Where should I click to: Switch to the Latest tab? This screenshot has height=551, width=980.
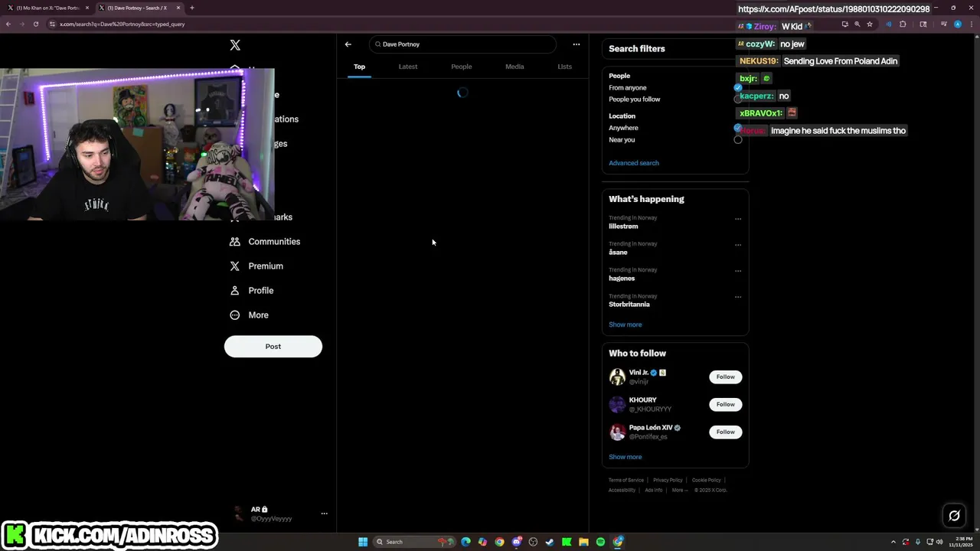[x=408, y=67]
